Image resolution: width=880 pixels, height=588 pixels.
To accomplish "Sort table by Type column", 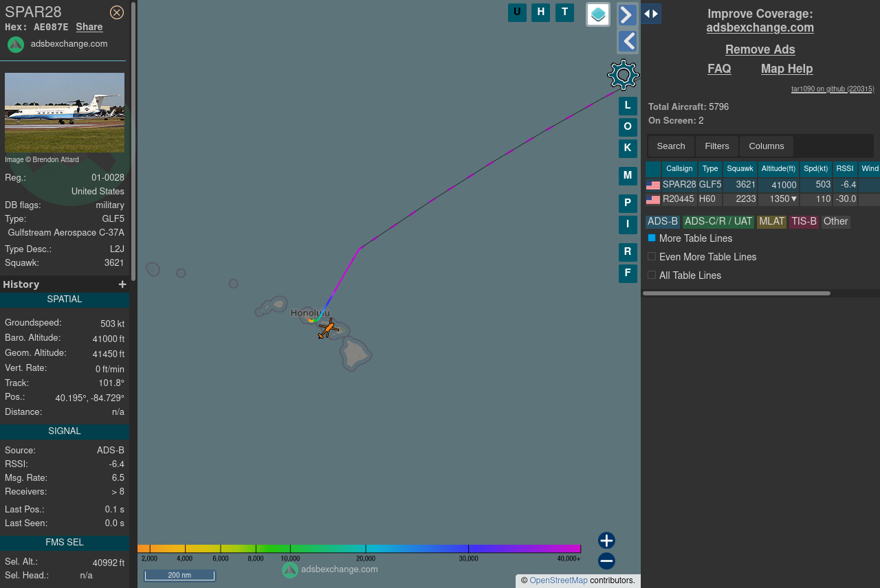I will pyautogui.click(x=710, y=169).
